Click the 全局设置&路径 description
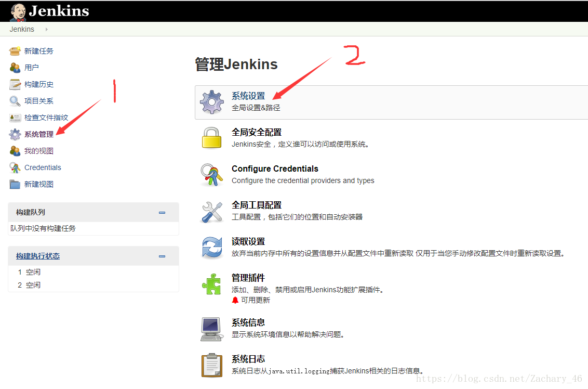 256,108
